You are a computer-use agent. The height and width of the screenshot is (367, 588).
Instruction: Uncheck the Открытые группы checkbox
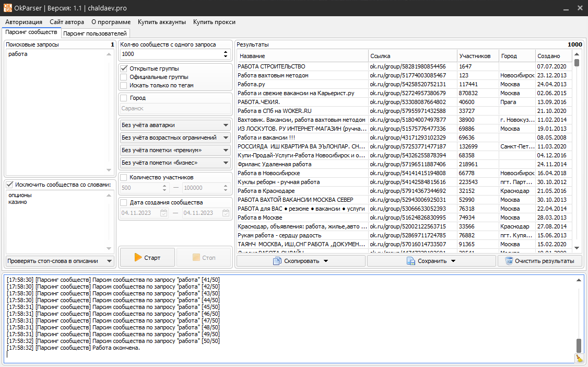point(124,68)
